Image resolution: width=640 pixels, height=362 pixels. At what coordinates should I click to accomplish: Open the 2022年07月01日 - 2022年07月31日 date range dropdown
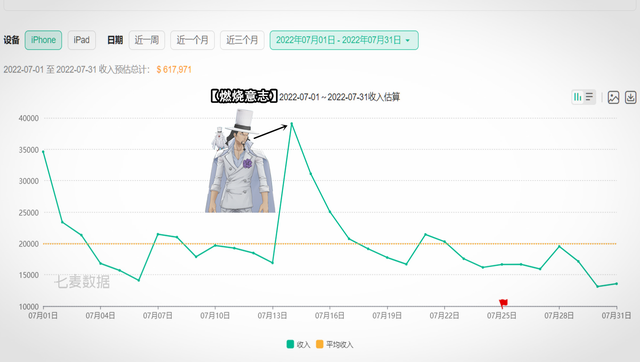point(344,40)
